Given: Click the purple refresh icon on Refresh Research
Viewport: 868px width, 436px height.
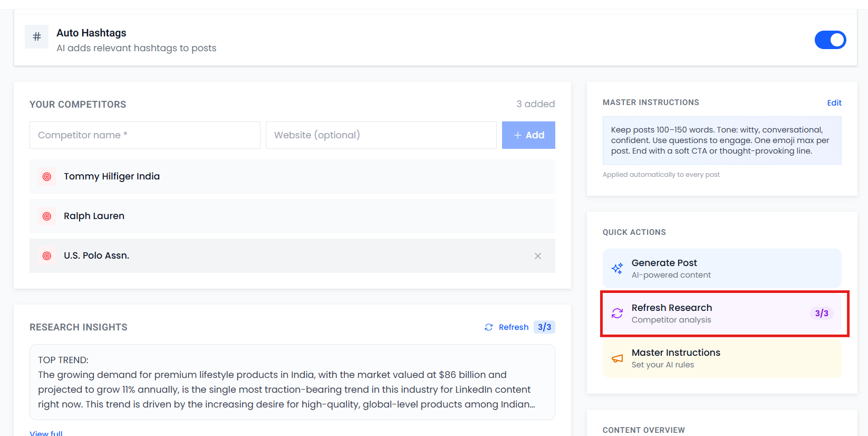Looking at the screenshot, I should point(617,313).
